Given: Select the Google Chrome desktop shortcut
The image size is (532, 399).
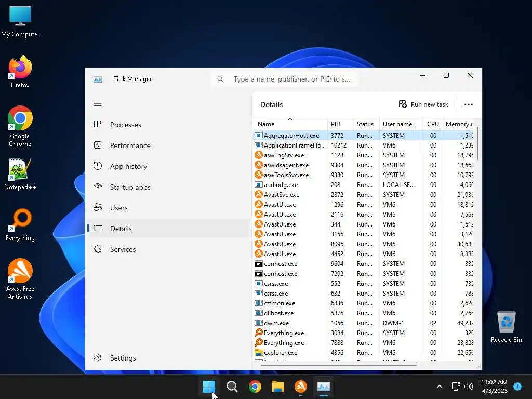Looking at the screenshot, I should (x=20, y=126).
